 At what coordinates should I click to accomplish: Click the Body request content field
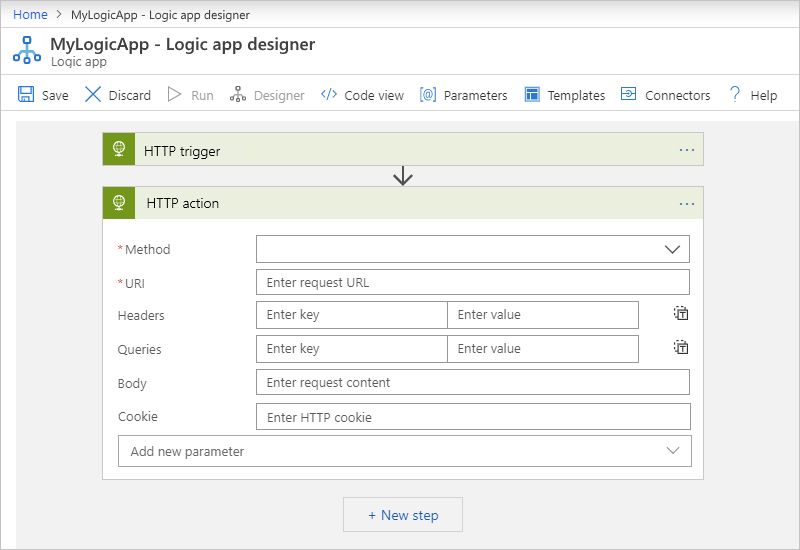[472, 382]
